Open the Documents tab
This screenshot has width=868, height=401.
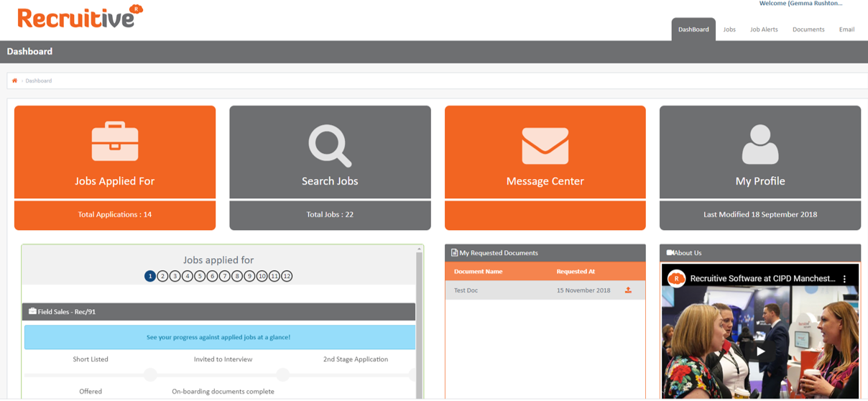point(808,29)
